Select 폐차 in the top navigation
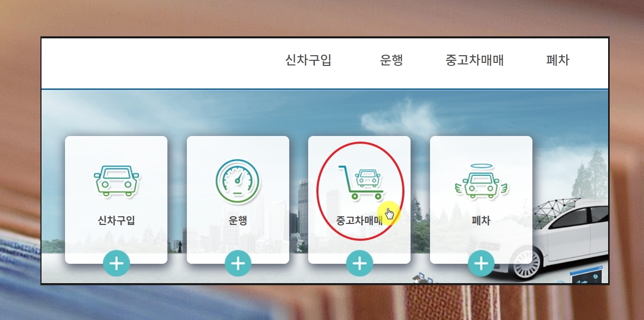The height and width of the screenshot is (320, 644). point(557,60)
